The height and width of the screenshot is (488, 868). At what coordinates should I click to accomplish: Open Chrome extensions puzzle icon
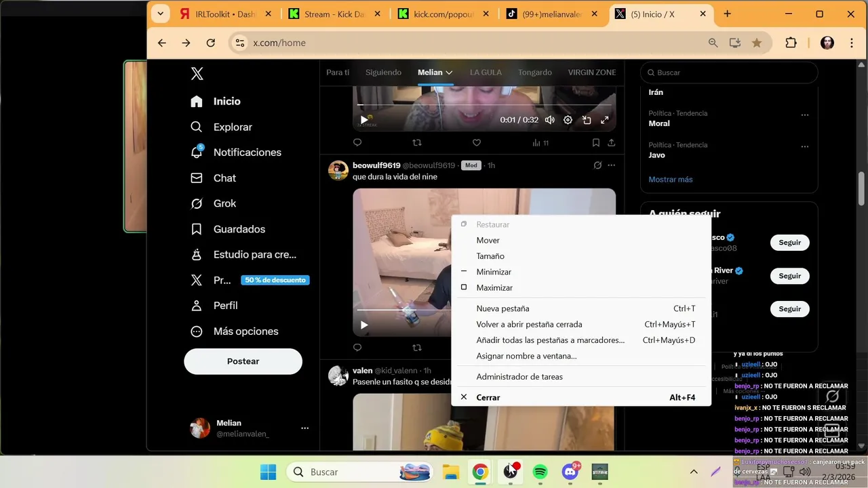pos(791,43)
